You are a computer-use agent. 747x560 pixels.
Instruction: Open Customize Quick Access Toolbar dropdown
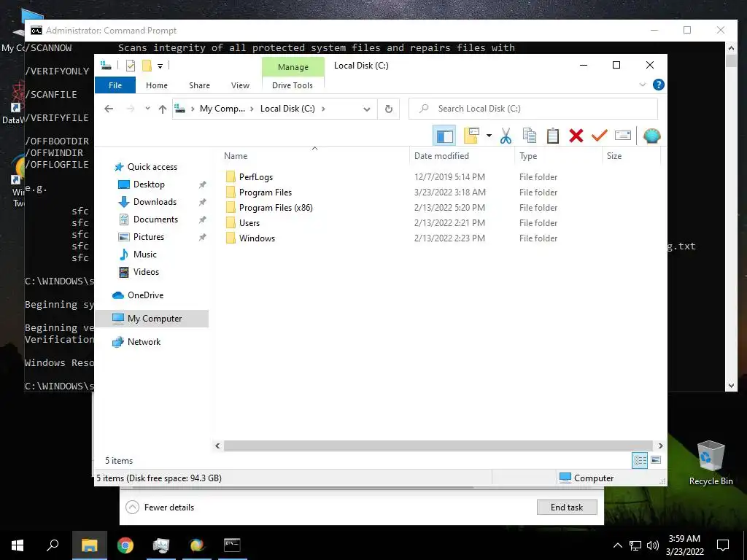click(x=160, y=66)
